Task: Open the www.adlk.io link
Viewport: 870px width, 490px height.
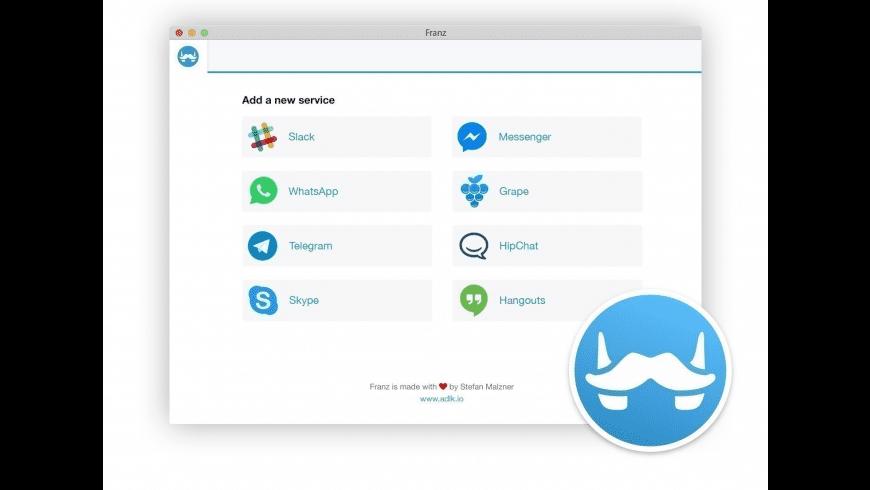Action: [442, 399]
